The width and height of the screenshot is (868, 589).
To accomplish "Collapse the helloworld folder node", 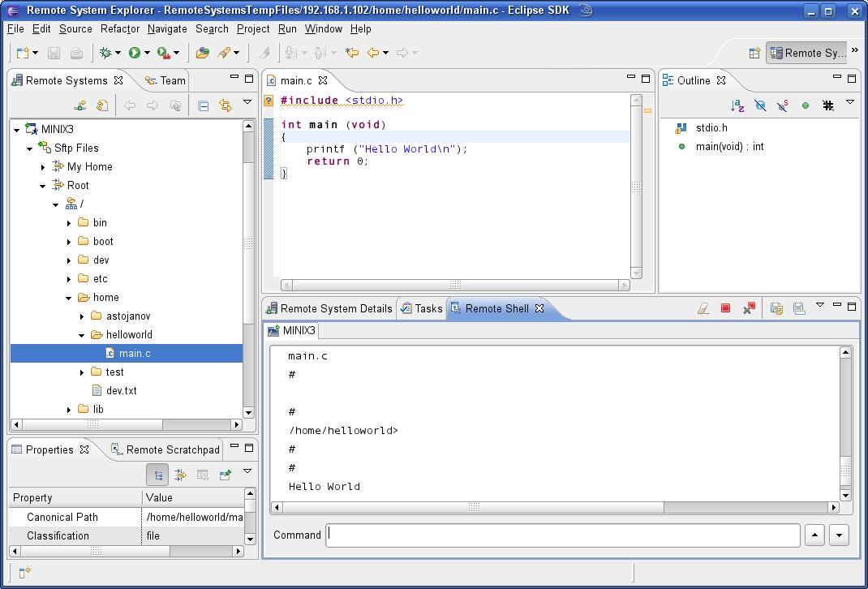I will (x=82, y=335).
